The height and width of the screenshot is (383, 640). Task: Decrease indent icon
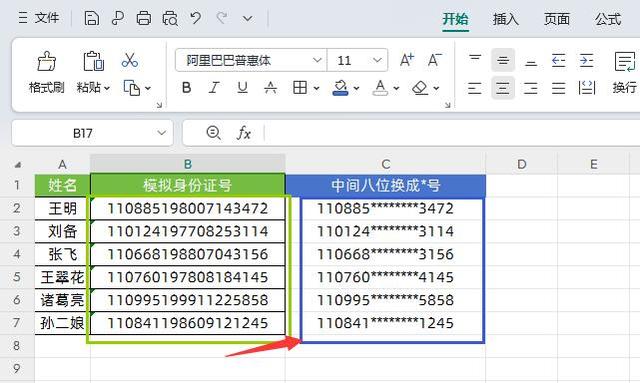pyautogui.click(x=558, y=60)
